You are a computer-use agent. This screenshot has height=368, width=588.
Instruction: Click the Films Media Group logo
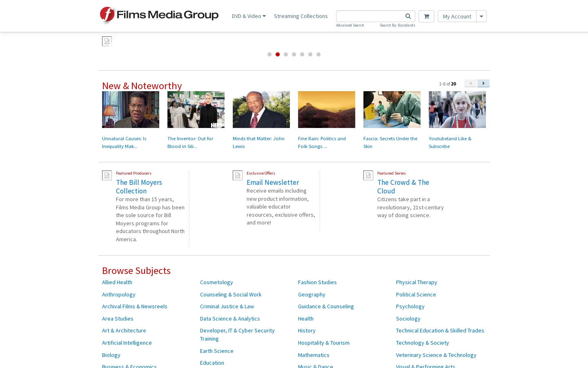(x=159, y=15)
